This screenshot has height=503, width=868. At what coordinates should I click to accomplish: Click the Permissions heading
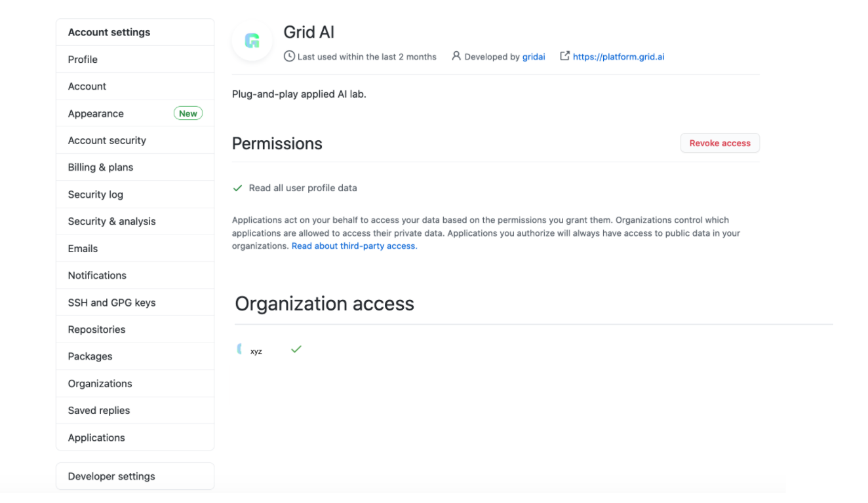tap(277, 143)
